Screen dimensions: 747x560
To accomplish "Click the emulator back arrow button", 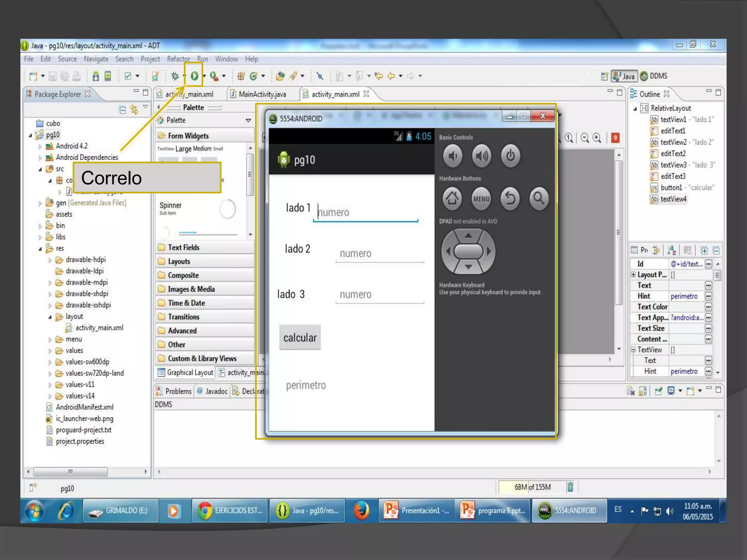I will click(510, 199).
